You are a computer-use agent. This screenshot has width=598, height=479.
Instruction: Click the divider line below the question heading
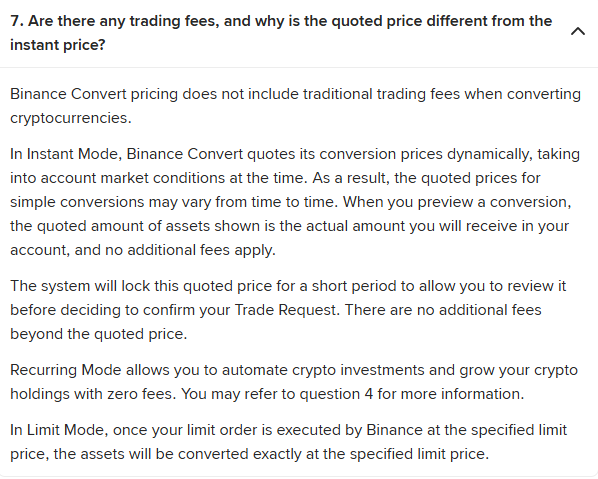299,68
